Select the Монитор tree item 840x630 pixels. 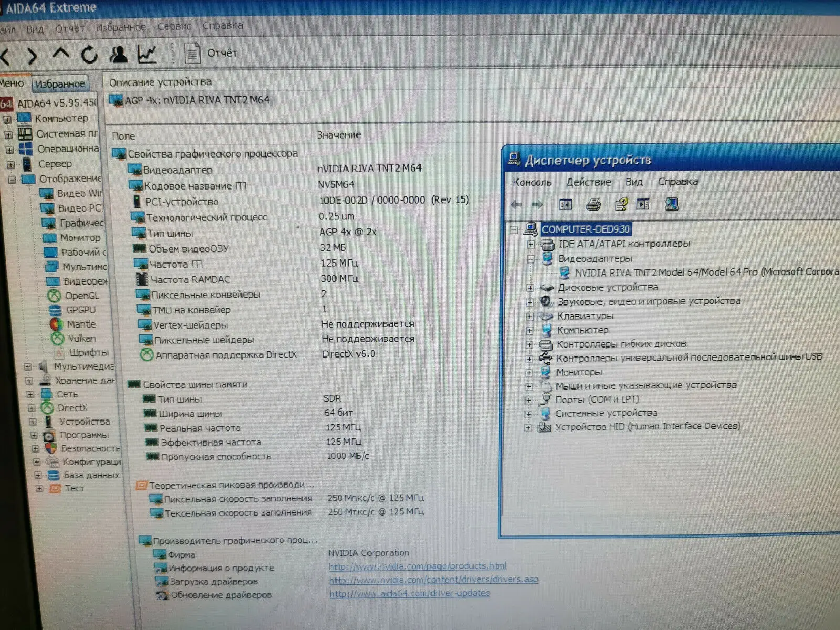point(80,238)
